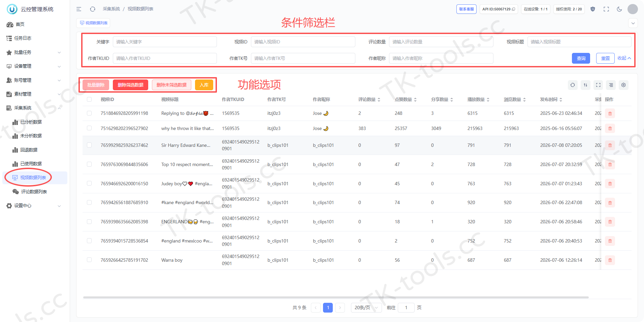
Task: Delete the 'Judey boy' row via trash
Action: point(610,184)
